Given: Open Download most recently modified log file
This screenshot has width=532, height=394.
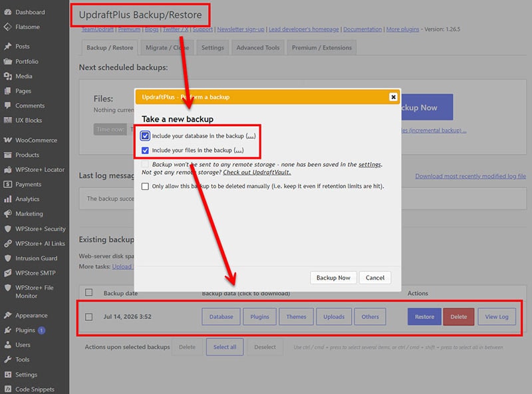Looking at the screenshot, I should [x=471, y=176].
